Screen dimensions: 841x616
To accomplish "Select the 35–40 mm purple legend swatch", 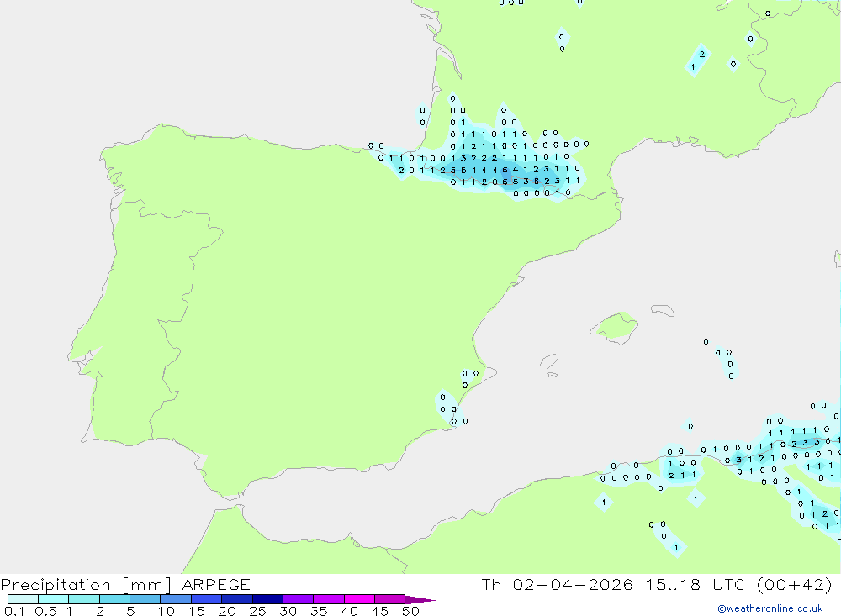I will 328,599.
